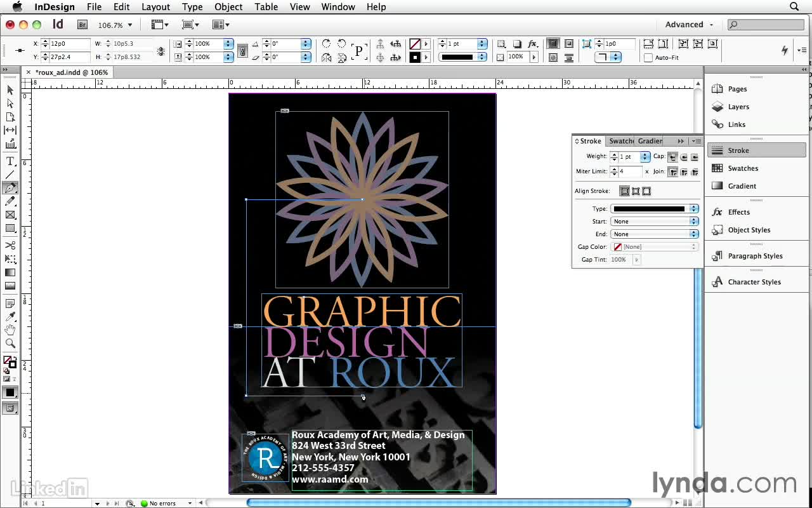
Task: Select the Gradient Swatch tool
Action: pos(10,272)
